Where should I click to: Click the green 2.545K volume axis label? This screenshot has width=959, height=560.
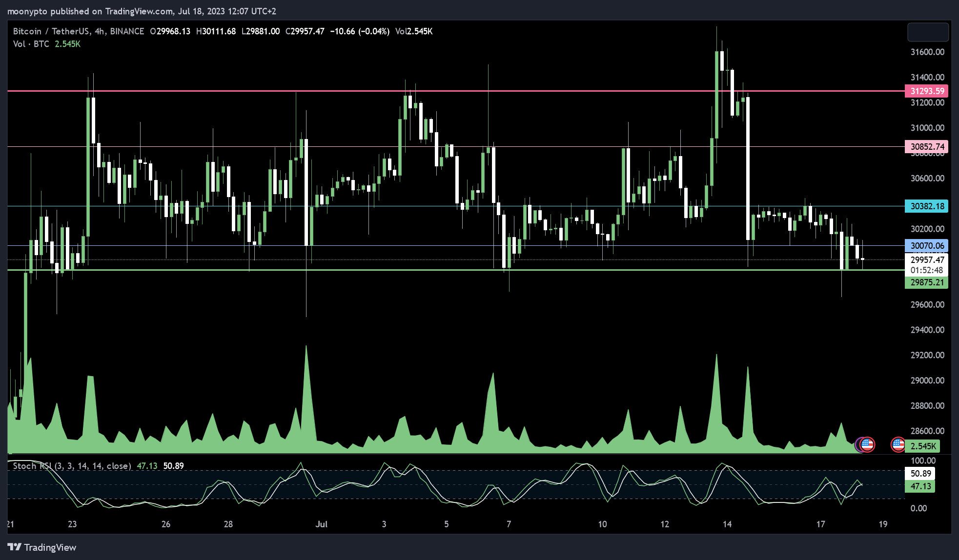[922, 446]
